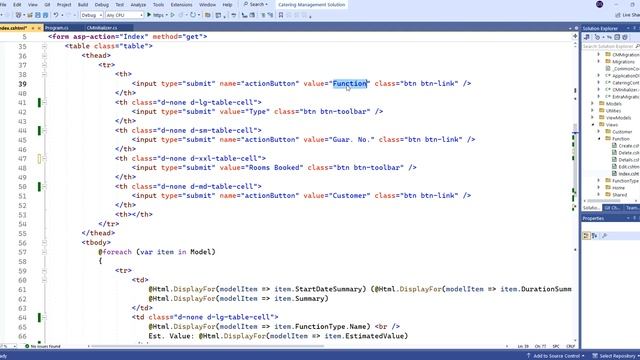Click Start Without Debugging outline play icon

point(173,15)
